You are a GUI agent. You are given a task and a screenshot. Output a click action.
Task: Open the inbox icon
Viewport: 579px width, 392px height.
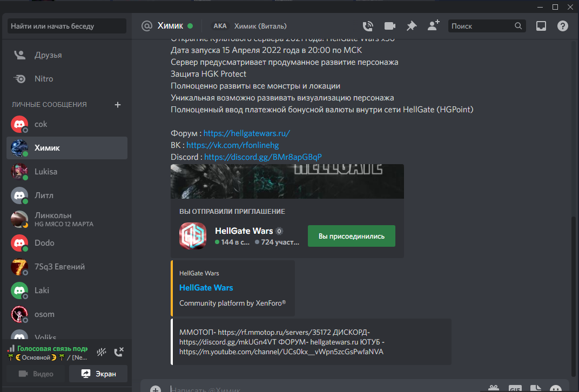coord(541,26)
